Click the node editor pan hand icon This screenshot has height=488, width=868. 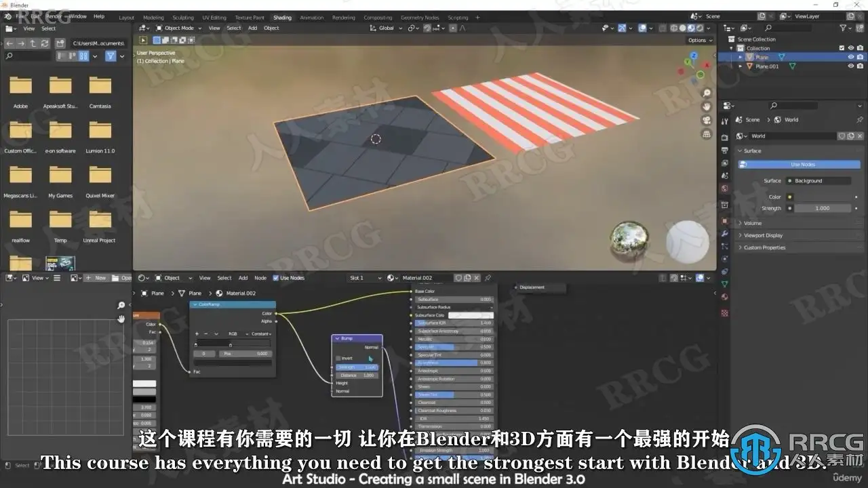pos(121,319)
